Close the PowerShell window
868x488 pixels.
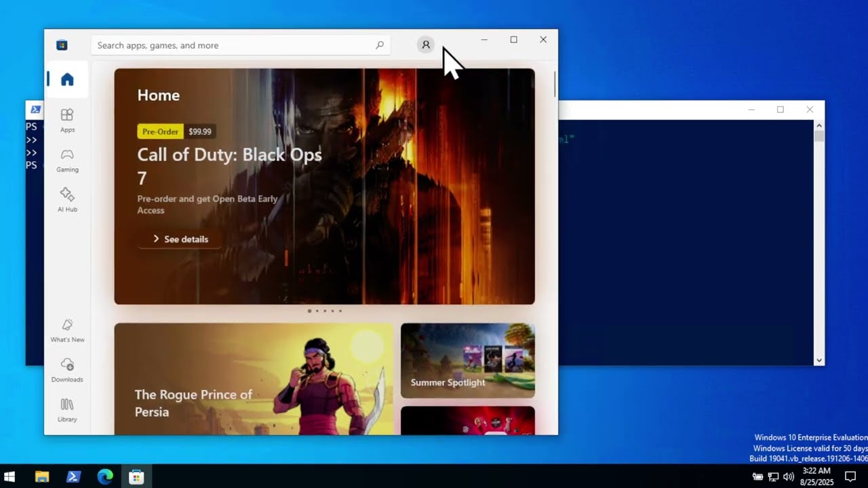coord(810,110)
